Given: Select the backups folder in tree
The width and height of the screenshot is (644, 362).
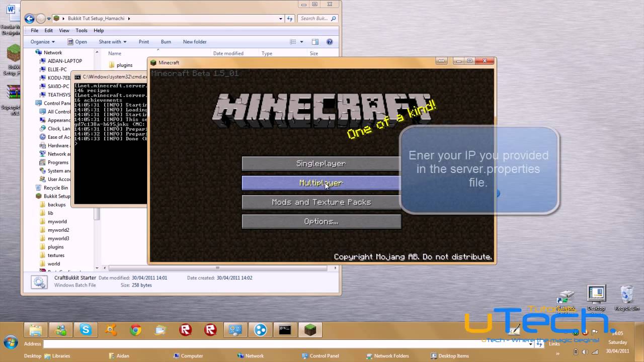Looking at the screenshot, I should [x=57, y=205].
